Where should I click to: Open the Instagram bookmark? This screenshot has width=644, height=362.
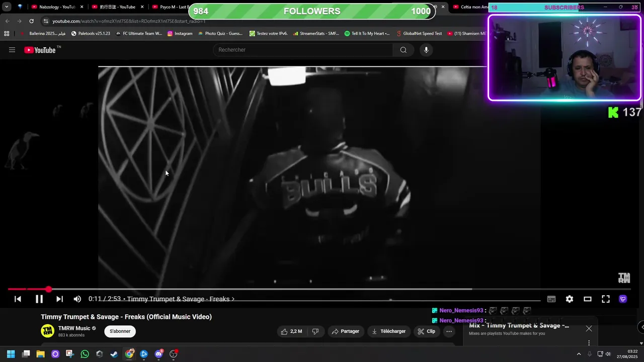click(x=180, y=34)
